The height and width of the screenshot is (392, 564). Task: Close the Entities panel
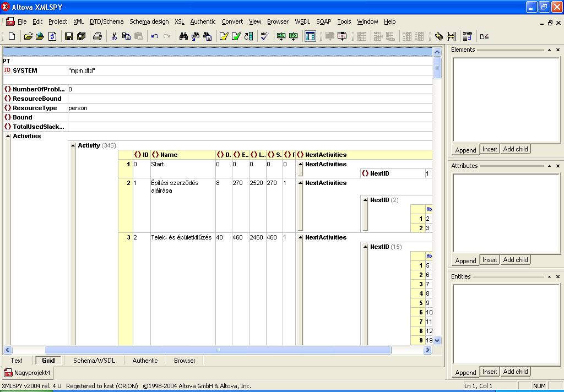coord(558,276)
